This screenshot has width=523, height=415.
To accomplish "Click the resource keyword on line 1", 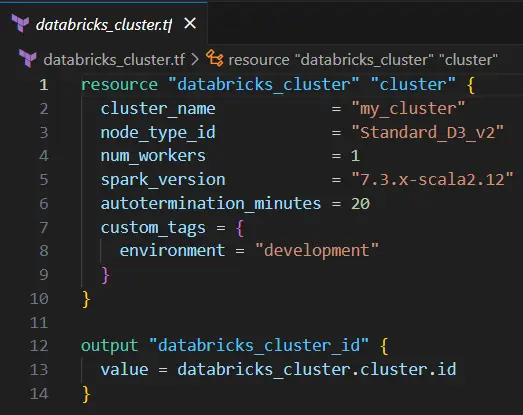I will tap(119, 85).
